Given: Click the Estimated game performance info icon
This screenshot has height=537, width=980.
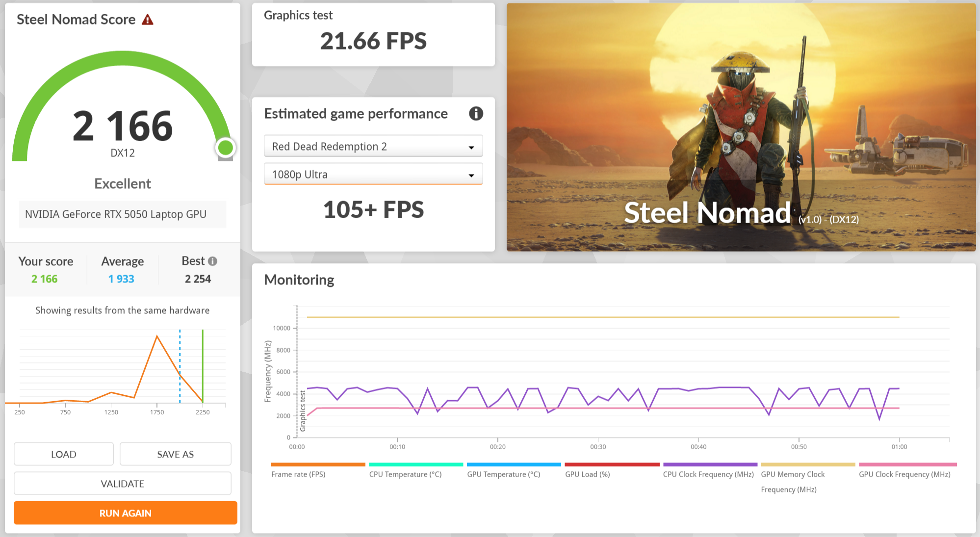Looking at the screenshot, I should click(476, 114).
